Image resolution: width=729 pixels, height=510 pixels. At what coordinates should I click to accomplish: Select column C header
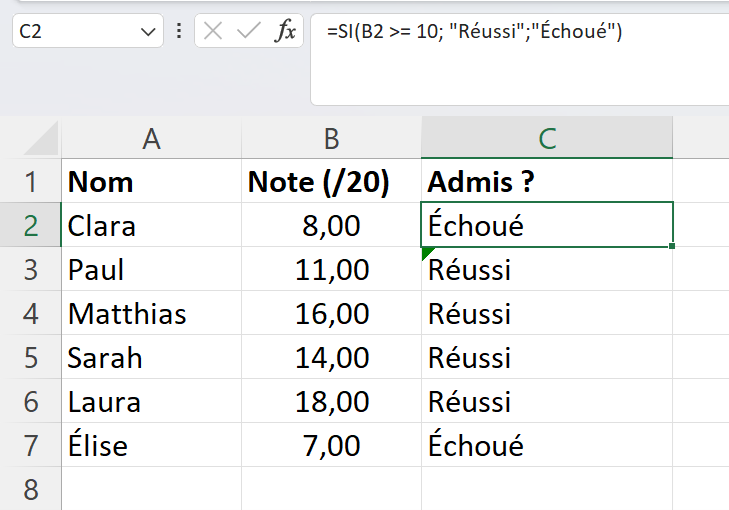click(547, 138)
